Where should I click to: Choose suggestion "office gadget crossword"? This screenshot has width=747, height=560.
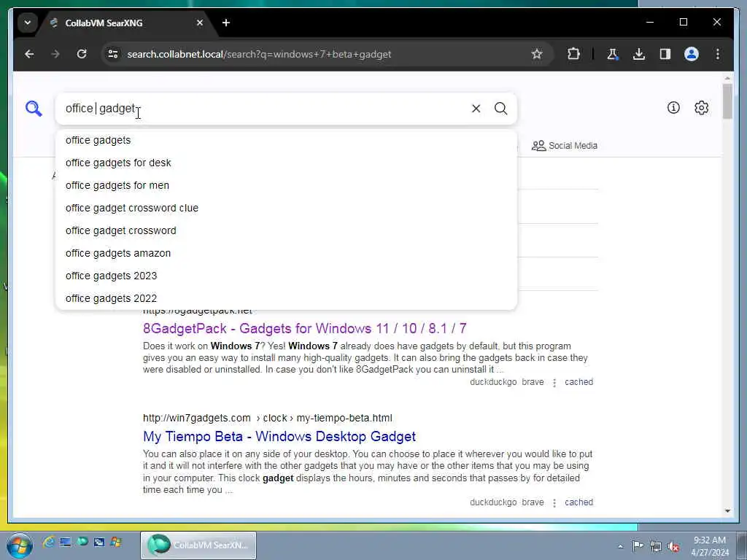click(286, 230)
